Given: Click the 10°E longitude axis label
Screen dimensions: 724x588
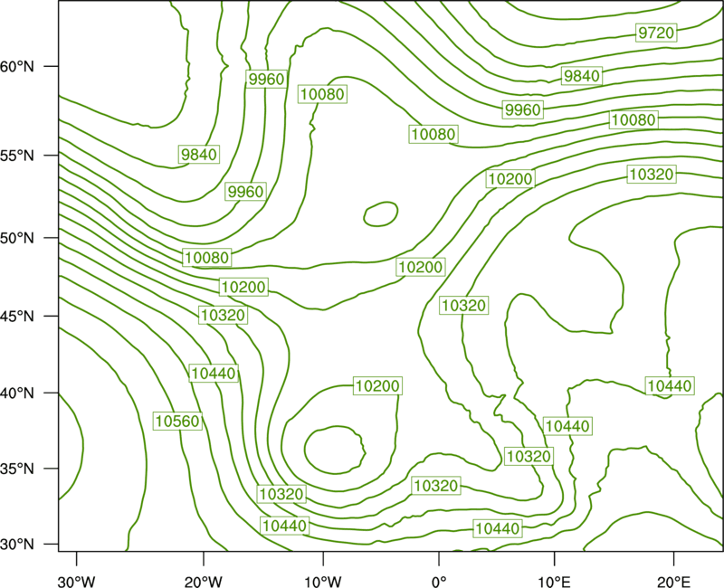Looking at the screenshot, I should [x=554, y=582].
